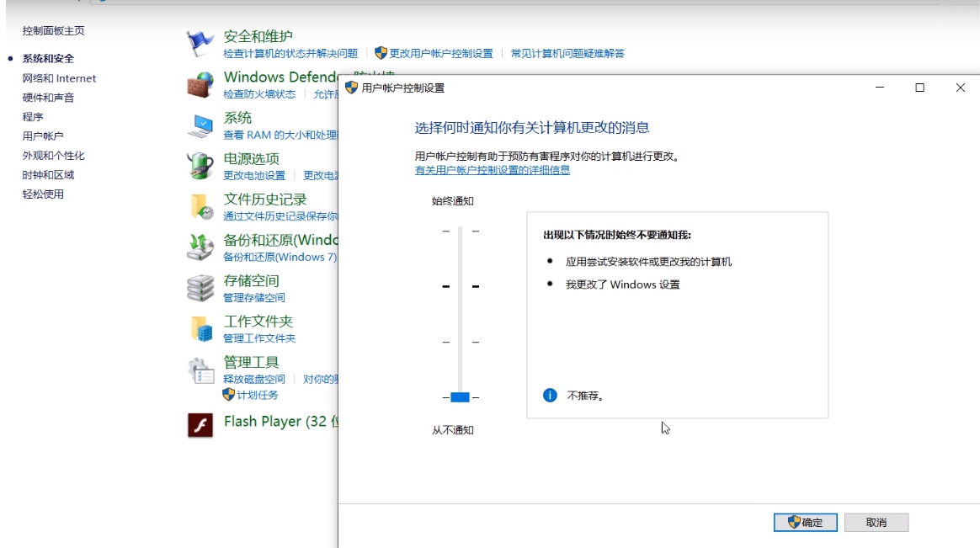Click the 工作文件夹 icon
Image resolution: width=980 pixels, height=548 pixels.
tap(201, 328)
